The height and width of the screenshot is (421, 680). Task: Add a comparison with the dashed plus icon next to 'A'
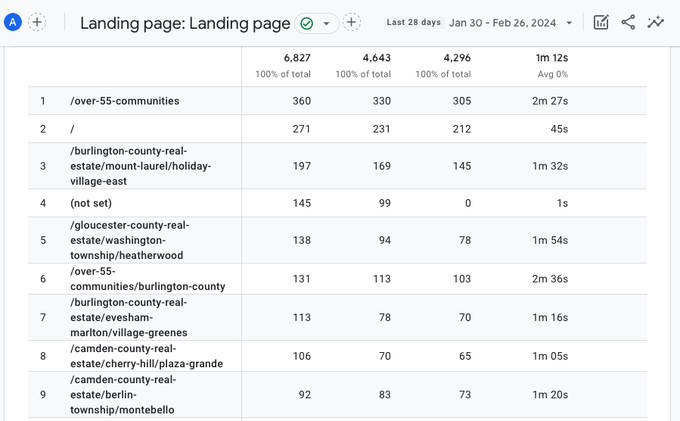(37, 22)
